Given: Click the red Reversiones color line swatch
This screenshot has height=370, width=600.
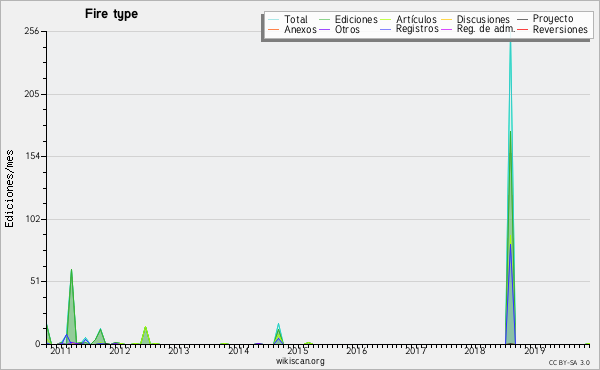Looking at the screenshot, I should tap(522, 29).
